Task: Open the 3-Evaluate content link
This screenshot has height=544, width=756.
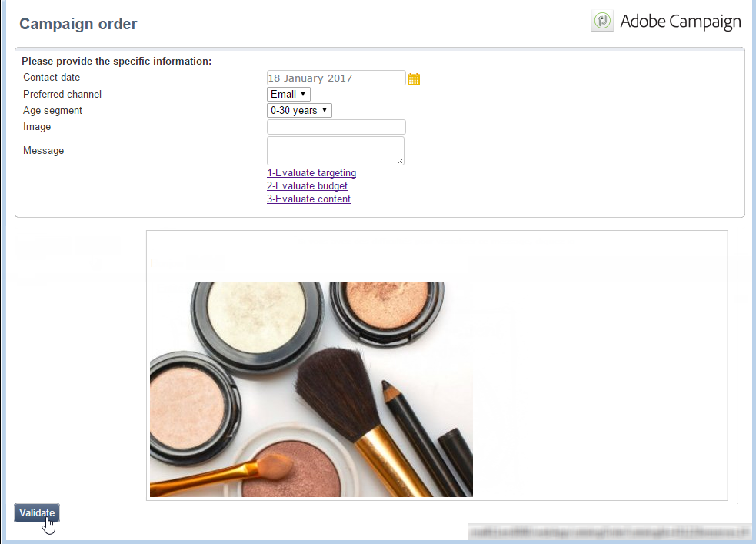Action: (x=308, y=199)
